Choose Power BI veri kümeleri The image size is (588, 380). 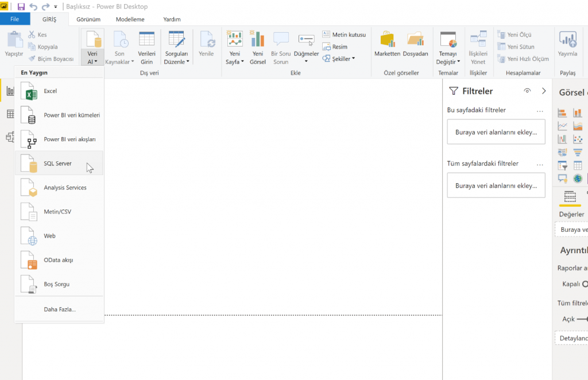click(x=59, y=115)
